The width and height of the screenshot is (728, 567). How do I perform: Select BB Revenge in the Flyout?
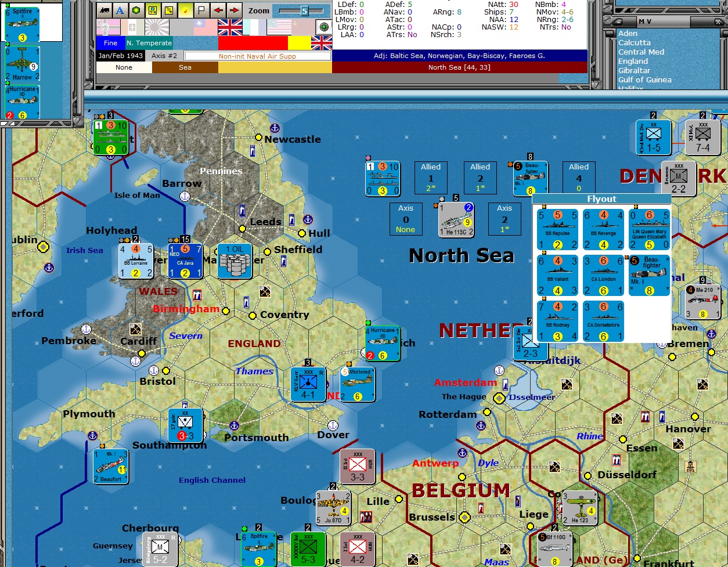coord(603,230)
